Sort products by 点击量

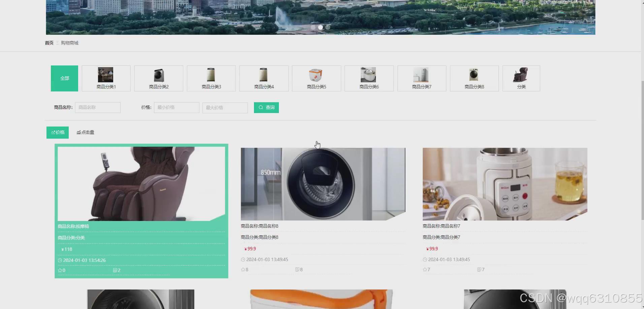[85, 133]
